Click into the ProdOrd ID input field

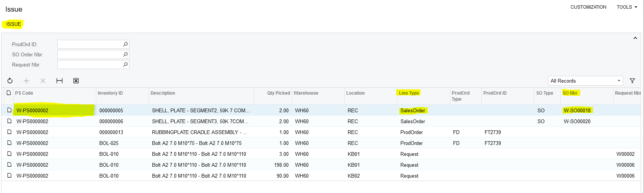90,44
